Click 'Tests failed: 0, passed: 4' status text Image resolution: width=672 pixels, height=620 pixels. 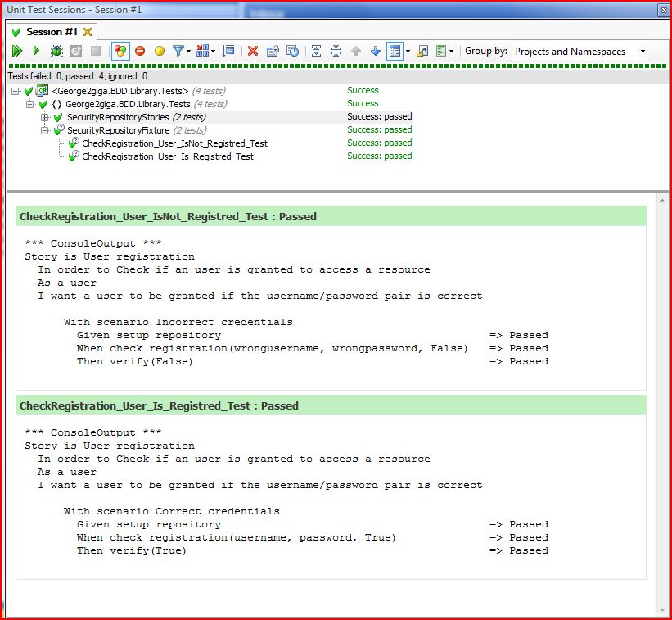[78, 76]
